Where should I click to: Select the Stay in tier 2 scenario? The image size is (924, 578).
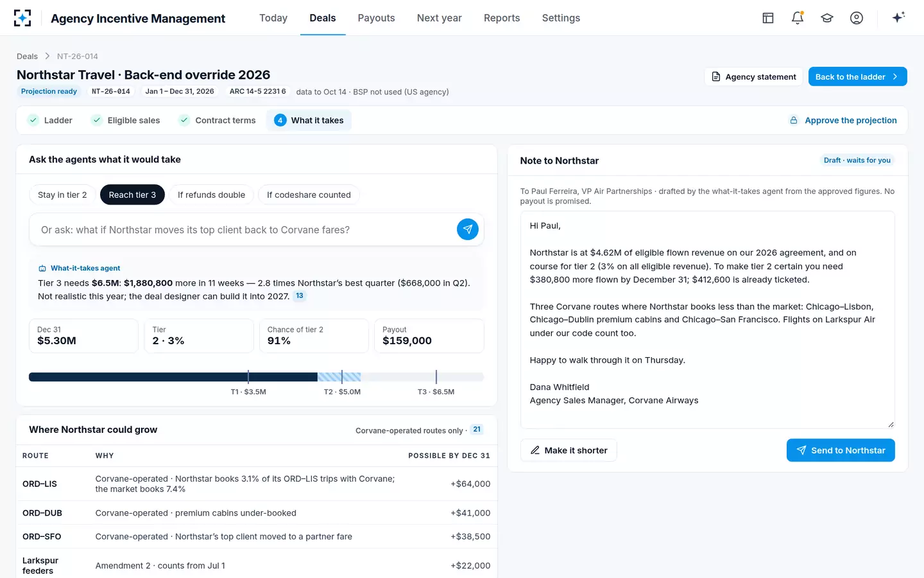[62, 195]
